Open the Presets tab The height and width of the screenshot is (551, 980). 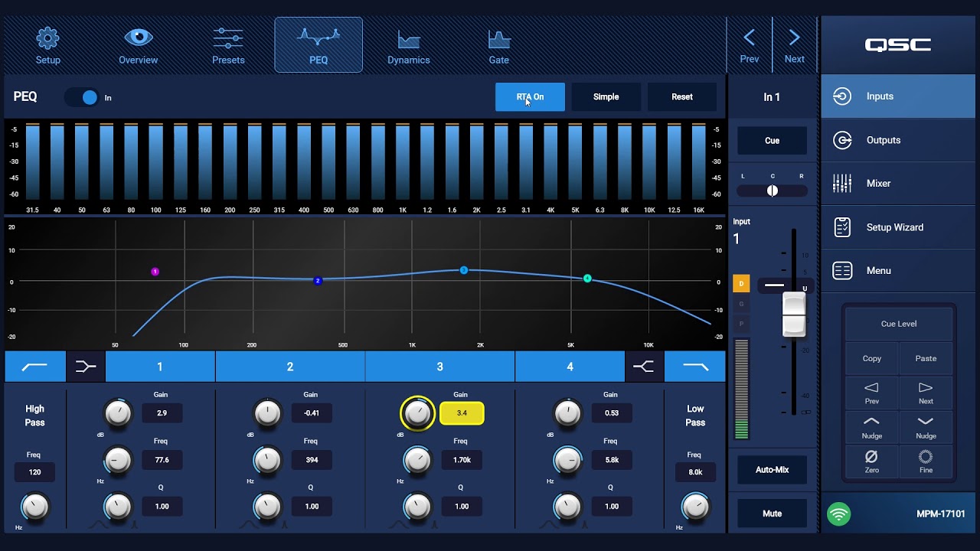click(228, 46)
